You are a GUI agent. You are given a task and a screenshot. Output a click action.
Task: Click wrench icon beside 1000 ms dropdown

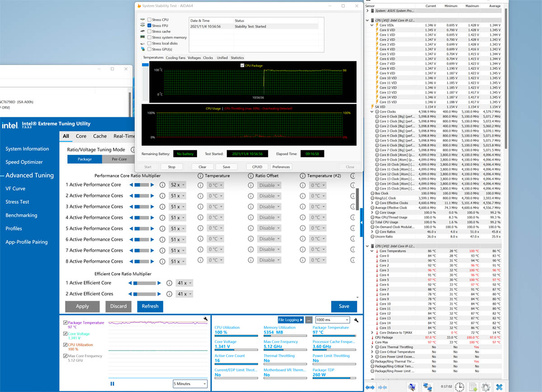[x=356, y=320]
